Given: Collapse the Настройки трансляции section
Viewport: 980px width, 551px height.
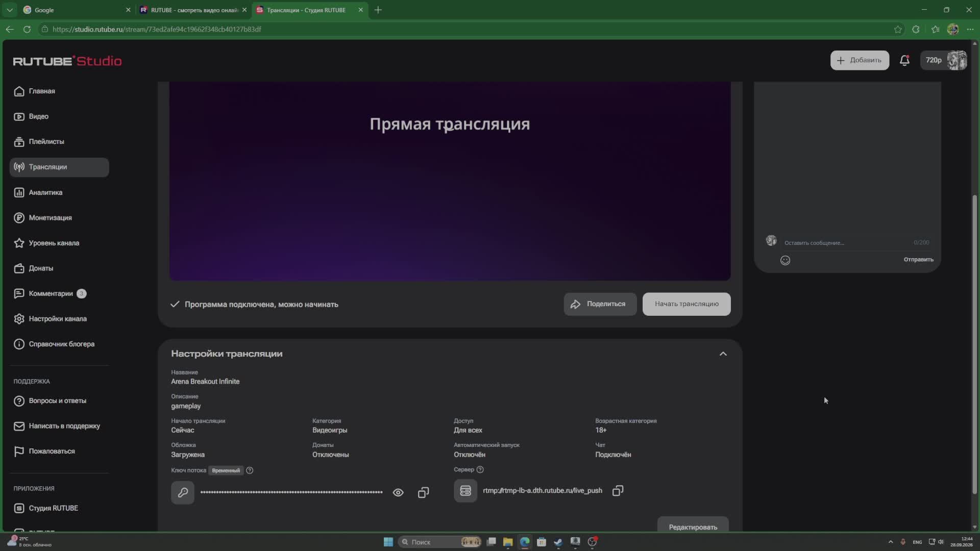Looking at the screenshot, I should pyautogui.click(x=723, y=354).
